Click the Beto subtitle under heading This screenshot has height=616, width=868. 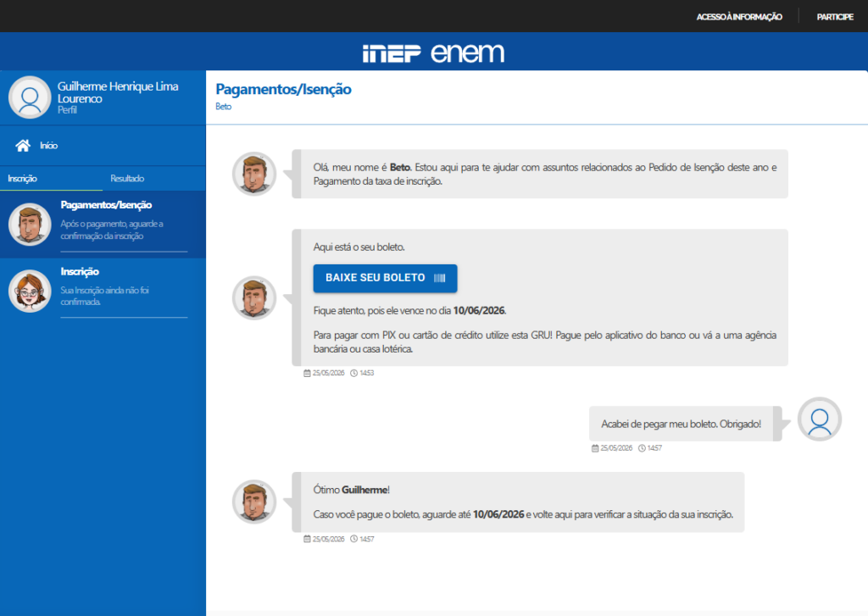pyautogui.click(x=224, y=106)
